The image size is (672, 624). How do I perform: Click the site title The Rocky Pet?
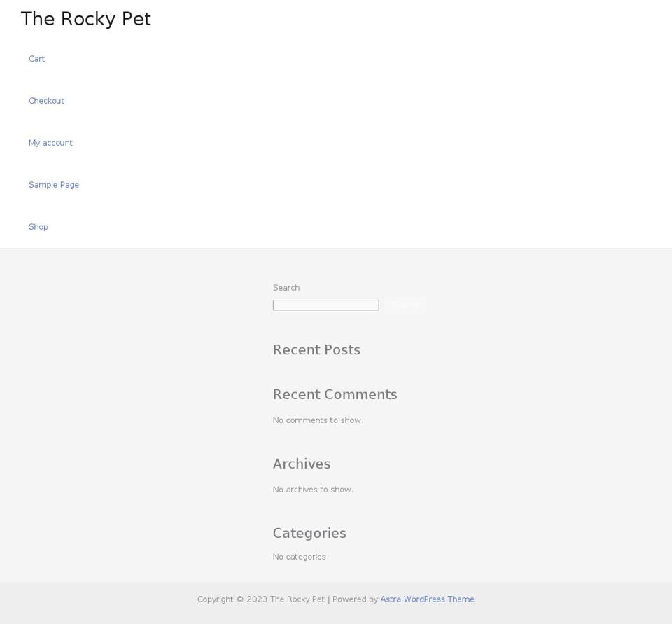click(x=85, y=19)
